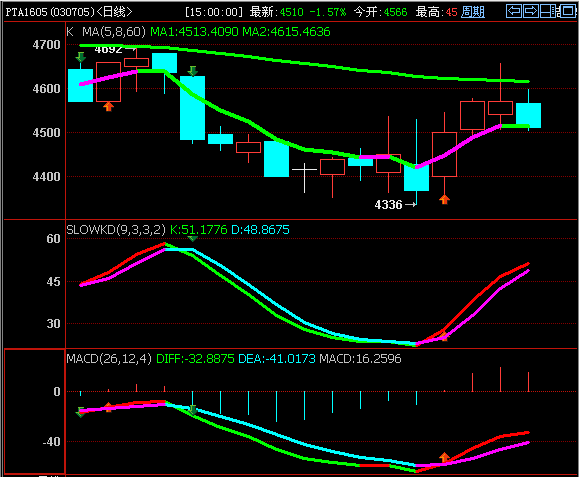Image resolution: width=579 pixels, height=477 pixels.
Task: Click orange arrow at SLOWKD crossover
Action: click(x=444, y=336)
